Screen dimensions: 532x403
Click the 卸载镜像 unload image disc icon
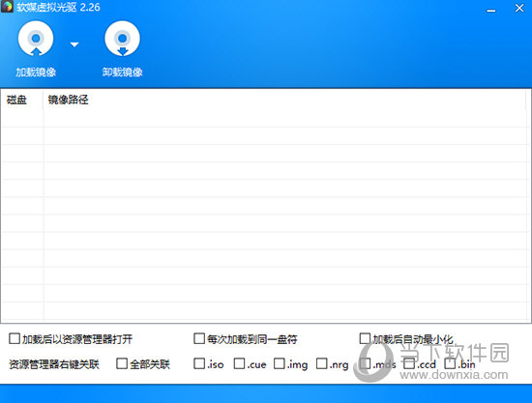[123, 39]
